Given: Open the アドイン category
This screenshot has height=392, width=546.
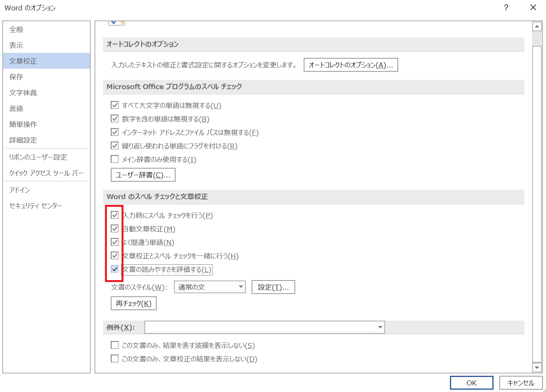Looking at the screenshot, I should (46, 190).
